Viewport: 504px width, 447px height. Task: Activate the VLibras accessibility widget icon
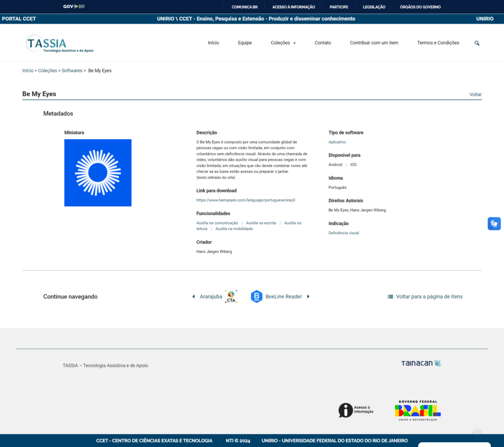tap(494, 223)
